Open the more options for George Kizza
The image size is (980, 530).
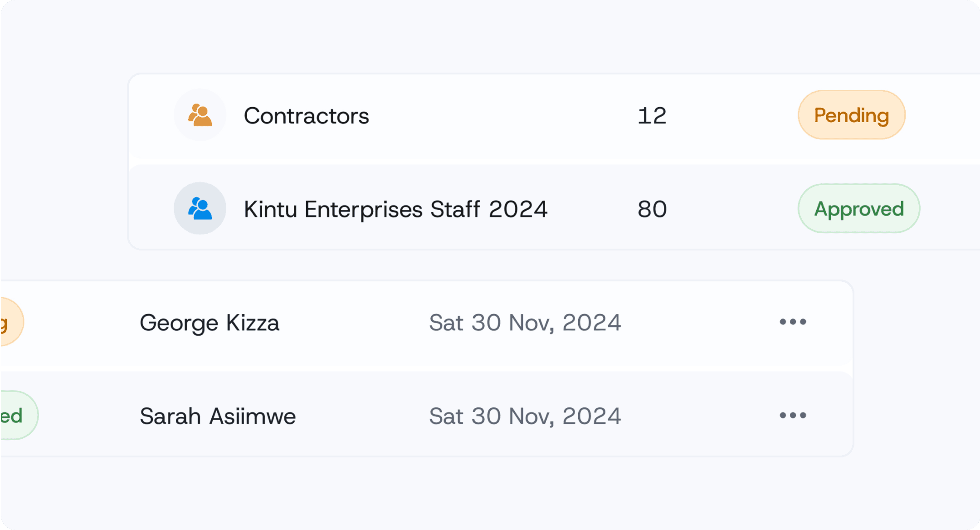point(793,322)
